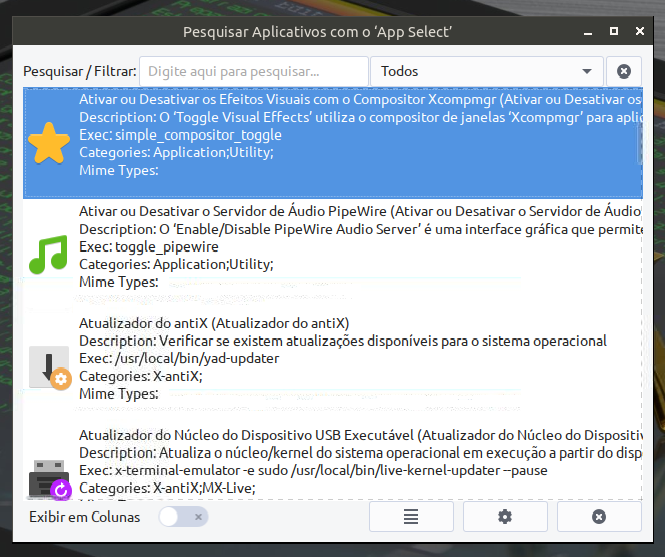
Task: Toggle the Exibir em Colunas switch
Action: pyautogui.click(x=183, y=517)
